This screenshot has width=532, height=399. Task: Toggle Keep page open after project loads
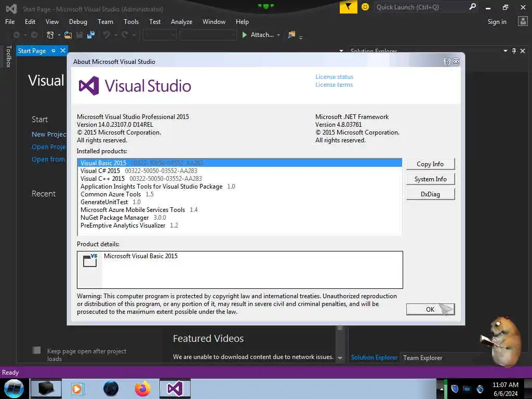37,350
